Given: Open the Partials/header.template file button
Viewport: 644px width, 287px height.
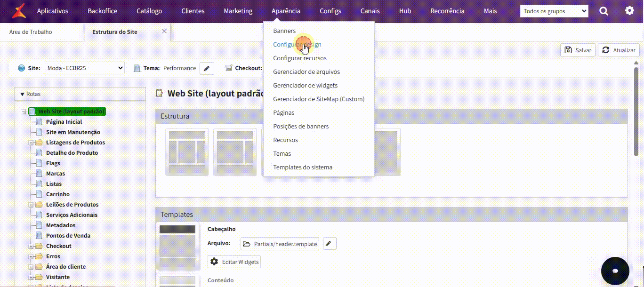Looking at the screenshot, I should [280, 244].
